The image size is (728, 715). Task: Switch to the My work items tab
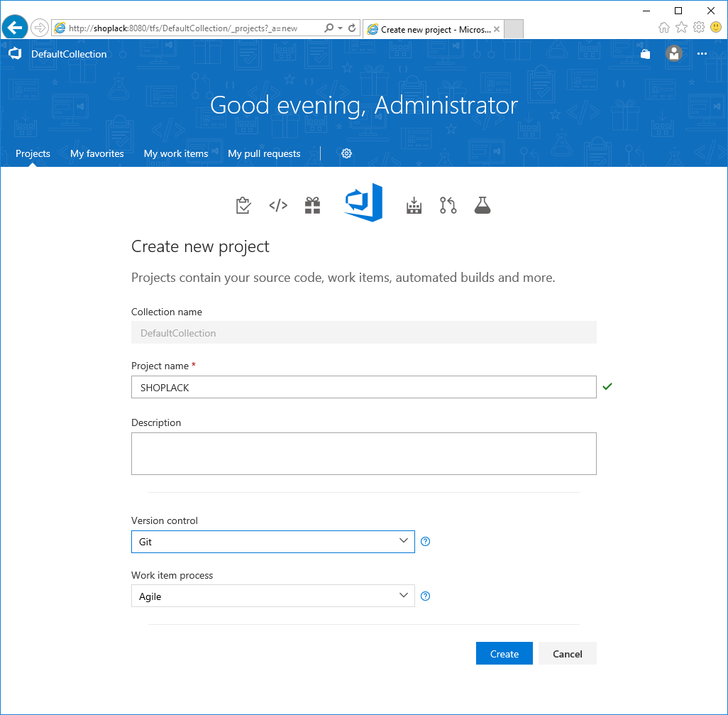point(176,154)
